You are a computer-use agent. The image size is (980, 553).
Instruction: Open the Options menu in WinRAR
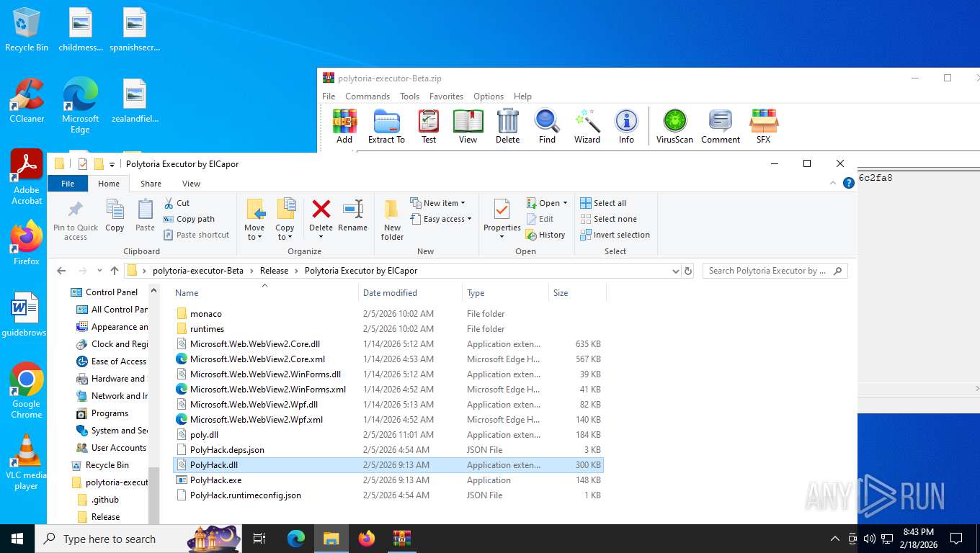489,96
